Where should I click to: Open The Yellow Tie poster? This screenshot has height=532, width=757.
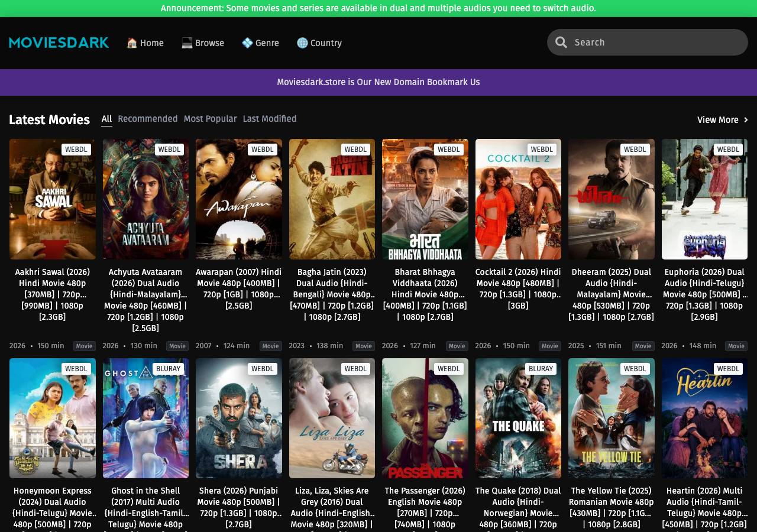tap(612, 418)
